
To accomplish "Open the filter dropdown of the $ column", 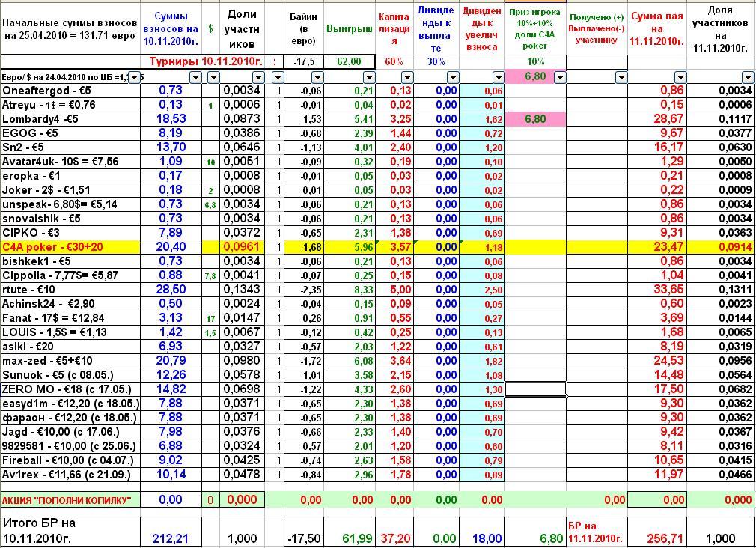I will pos(213,77).
